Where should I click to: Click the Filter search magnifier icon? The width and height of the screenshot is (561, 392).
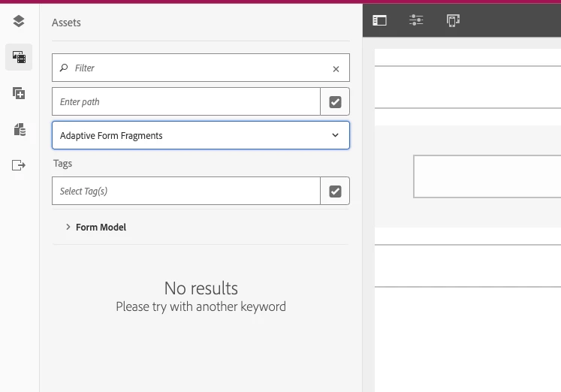point(64,68)
